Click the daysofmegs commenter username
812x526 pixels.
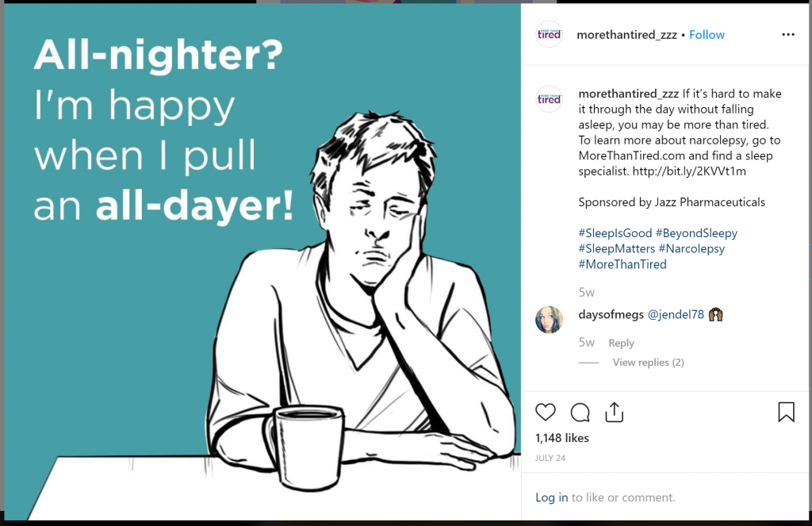point(611,314)
